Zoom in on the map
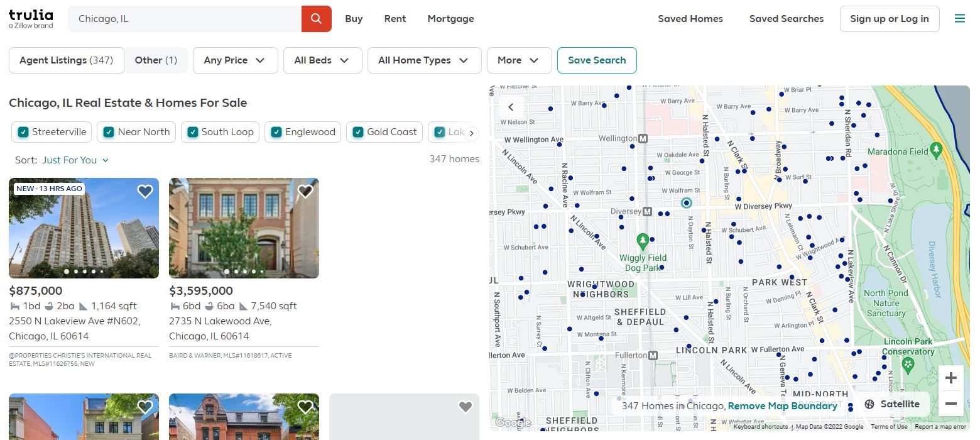This screenshot has width=980, height=440. click(x=951, y=378)
